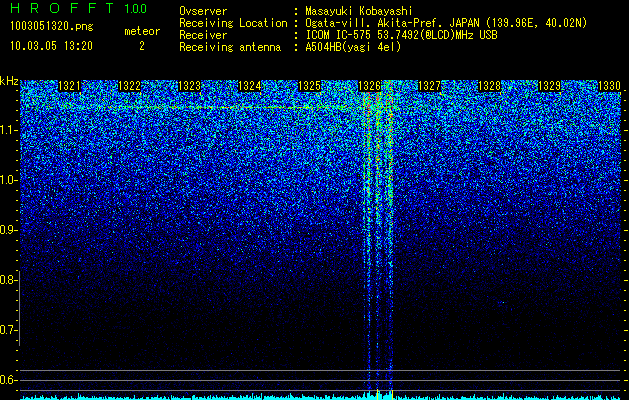The image size is (629, 400).
Task: Click the HROFFT 1.0.0 title text
Action: tap(78, 8)
